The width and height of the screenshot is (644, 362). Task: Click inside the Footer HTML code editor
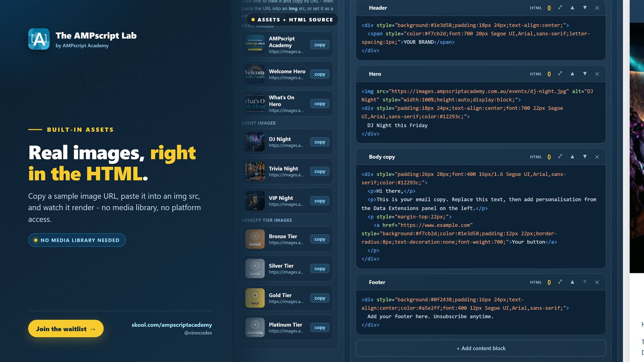pos(481,312)
